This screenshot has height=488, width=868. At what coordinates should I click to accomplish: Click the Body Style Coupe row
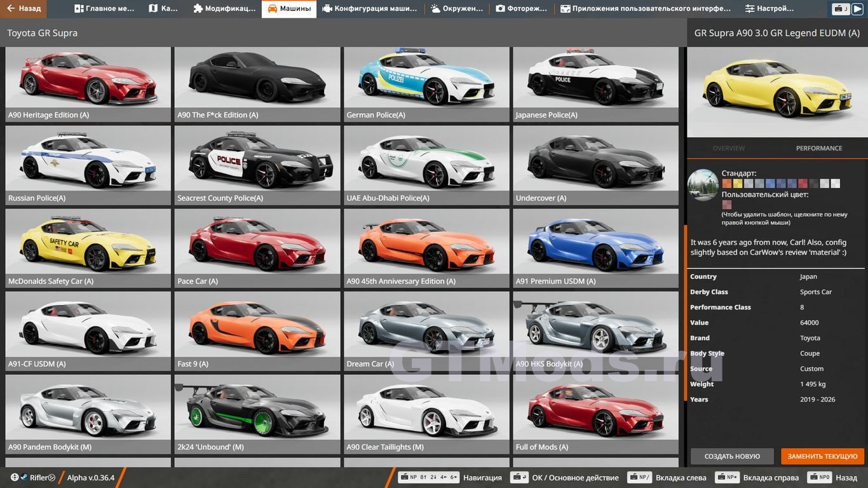coord(776,353)
